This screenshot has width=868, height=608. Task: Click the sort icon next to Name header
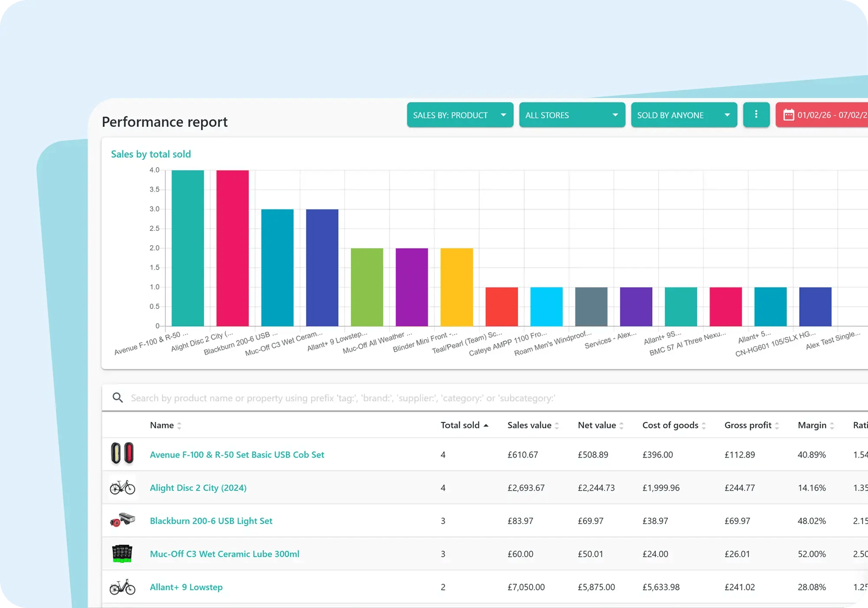coord(178,425)
